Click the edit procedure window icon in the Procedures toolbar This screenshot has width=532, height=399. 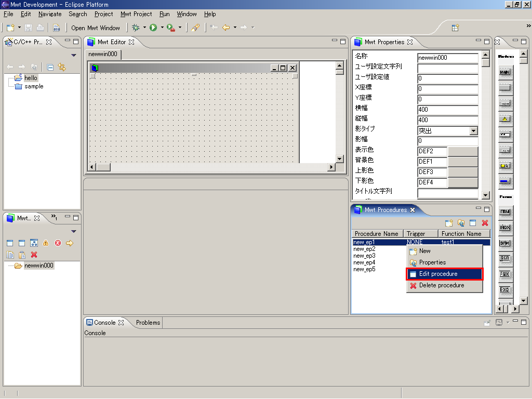coord(473,223)
